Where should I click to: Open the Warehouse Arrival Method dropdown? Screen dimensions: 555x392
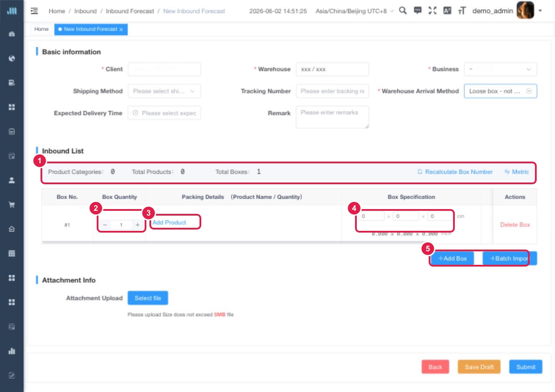coord(501,91)
